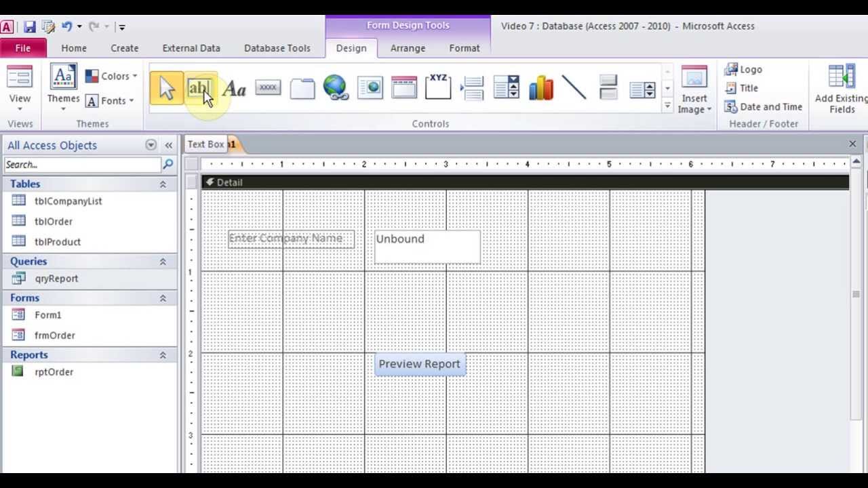Switch to the Home tab
Screen dimensions: 868x488
(x=74, y=48)
